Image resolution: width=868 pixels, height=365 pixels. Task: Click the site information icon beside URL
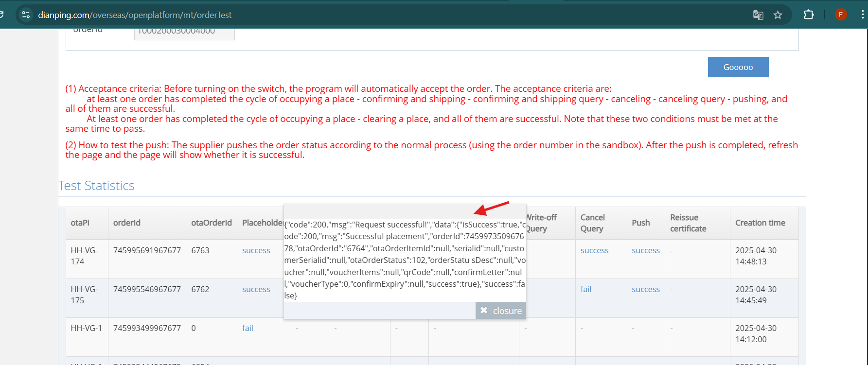(26, 15)
